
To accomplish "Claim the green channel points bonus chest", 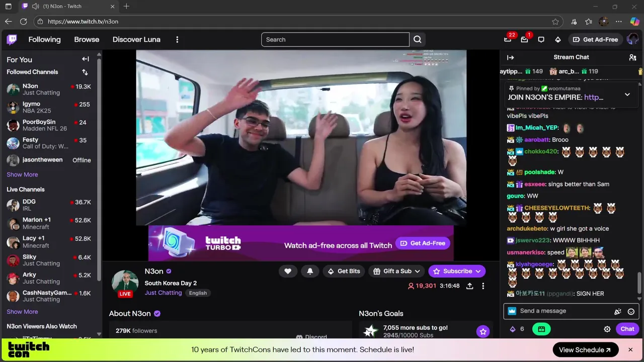I will [541, 329].
